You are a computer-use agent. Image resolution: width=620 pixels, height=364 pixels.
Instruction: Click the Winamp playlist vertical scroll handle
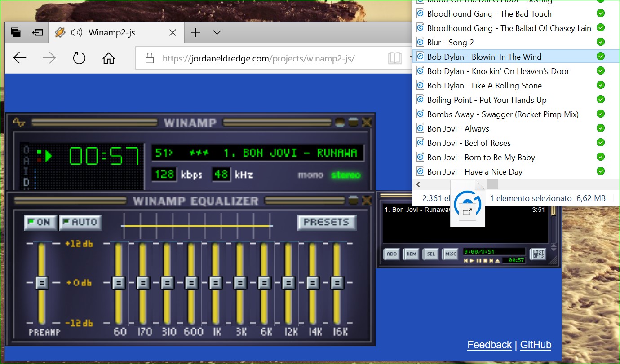click(x=554, y=210)
